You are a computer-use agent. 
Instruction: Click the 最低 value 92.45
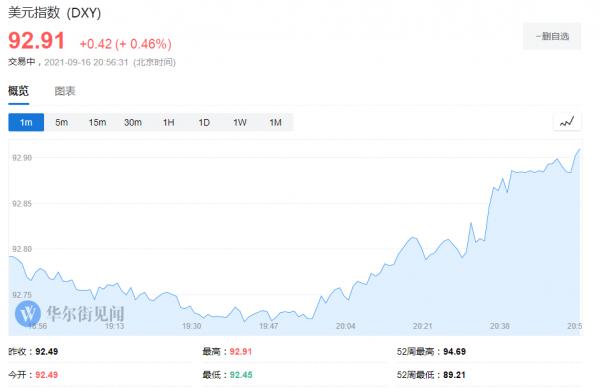click(241, 375)
